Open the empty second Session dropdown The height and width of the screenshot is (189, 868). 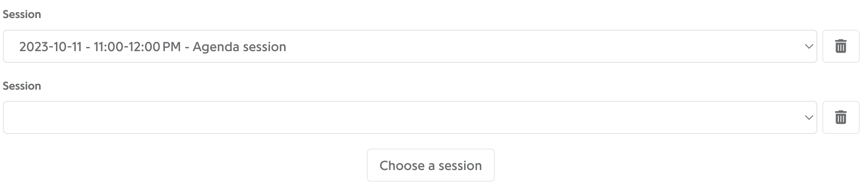pyautogui.click(x=410, y=117)
